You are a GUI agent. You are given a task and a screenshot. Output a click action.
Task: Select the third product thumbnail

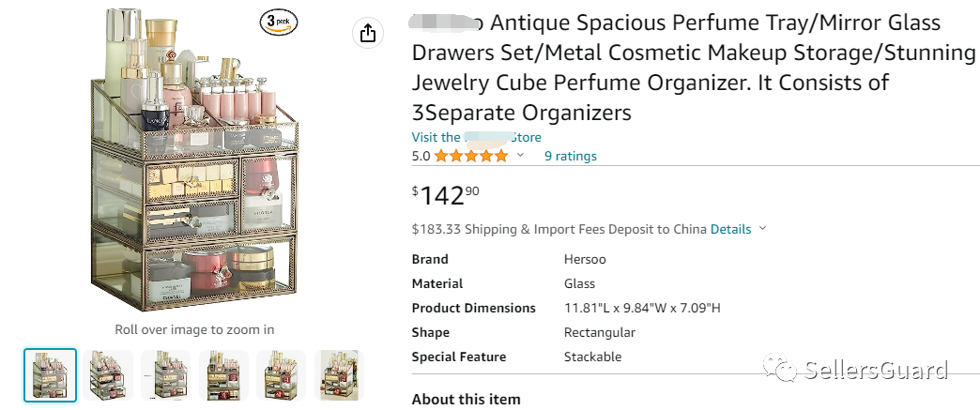pyautogui.click(x=165, y=375)
